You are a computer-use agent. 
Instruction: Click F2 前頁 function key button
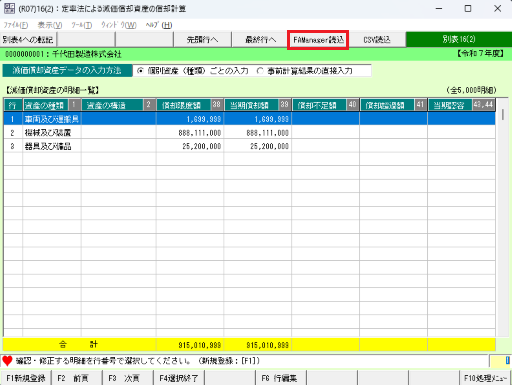77,378
